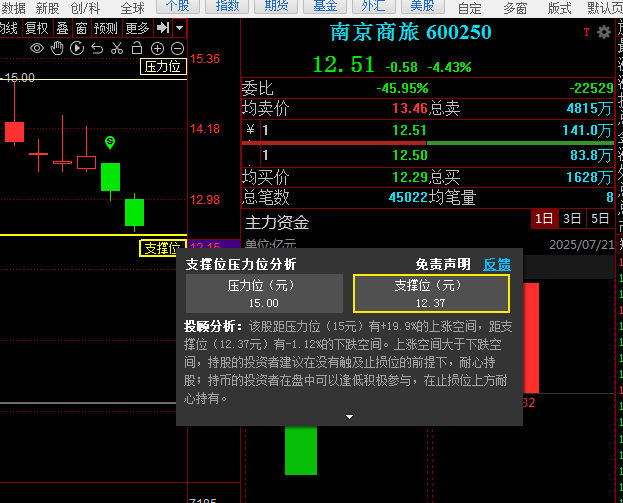Viewport: 623px width, 503px height.
Task: Click the 委比 value -45.95%
Action: (x=402, y=88)
